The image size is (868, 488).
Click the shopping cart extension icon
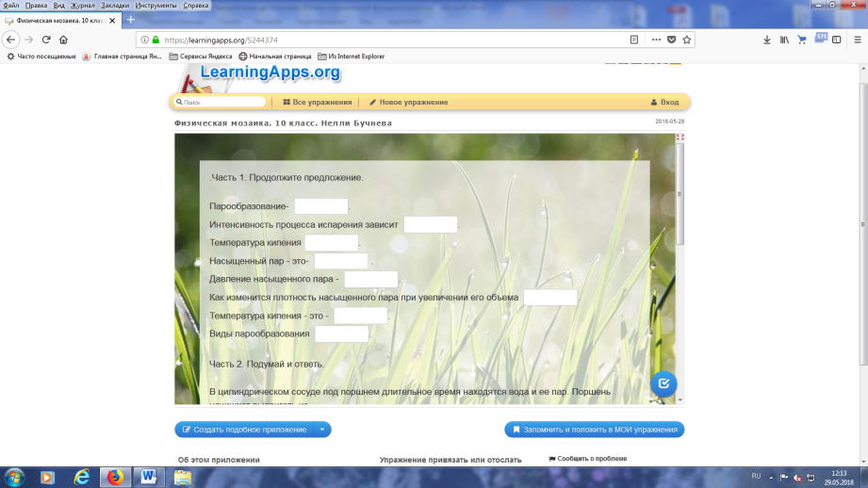(802, 40)
